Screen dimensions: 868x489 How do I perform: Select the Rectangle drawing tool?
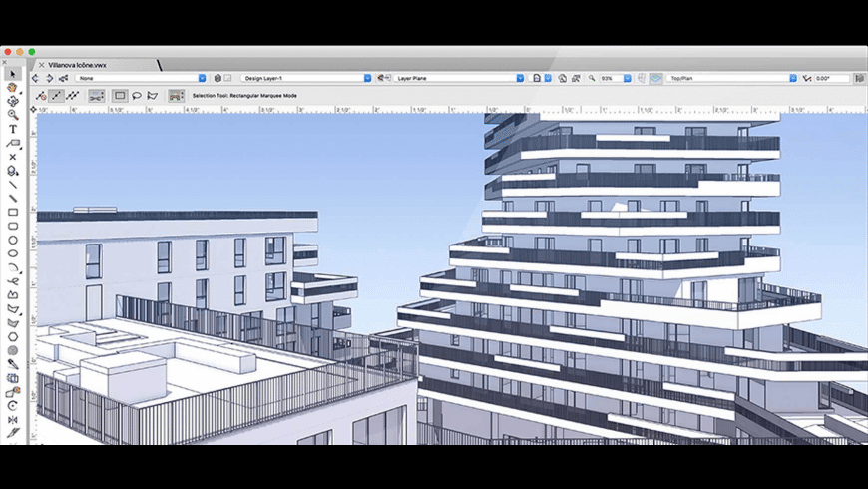[x=13, y=212]
